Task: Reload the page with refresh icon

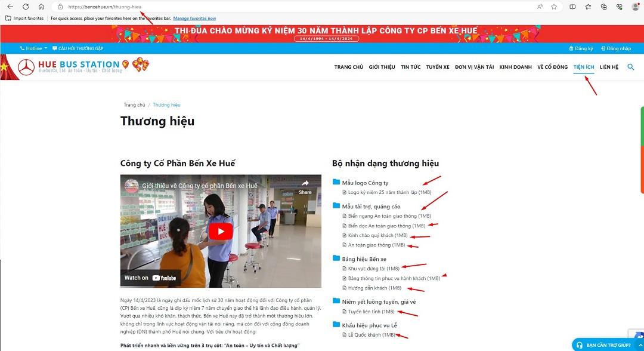Action: 26,7
